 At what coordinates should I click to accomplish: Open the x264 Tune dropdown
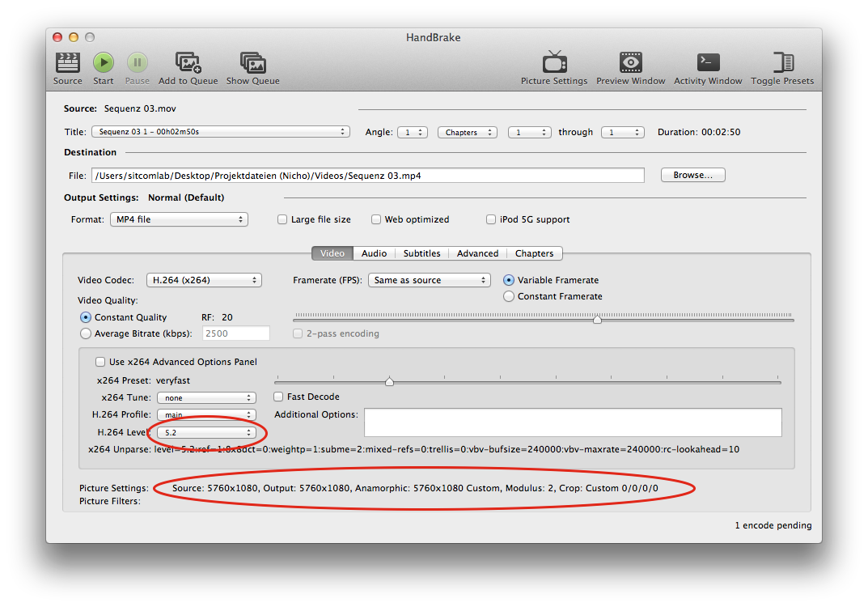(x=206, y=397)
